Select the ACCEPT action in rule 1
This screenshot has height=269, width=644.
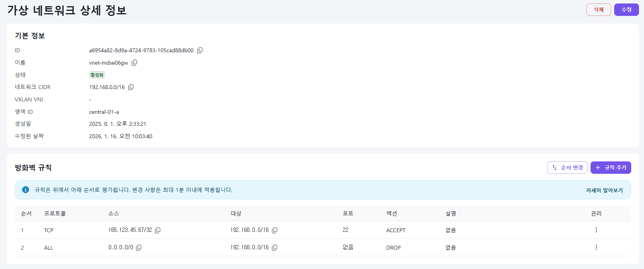click(x=396, y=230)
